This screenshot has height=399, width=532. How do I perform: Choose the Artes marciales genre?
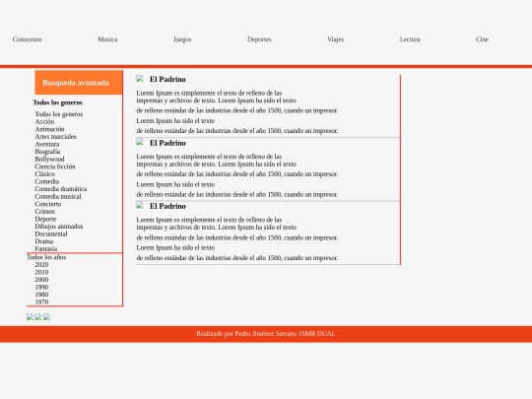tap(55, 136)
